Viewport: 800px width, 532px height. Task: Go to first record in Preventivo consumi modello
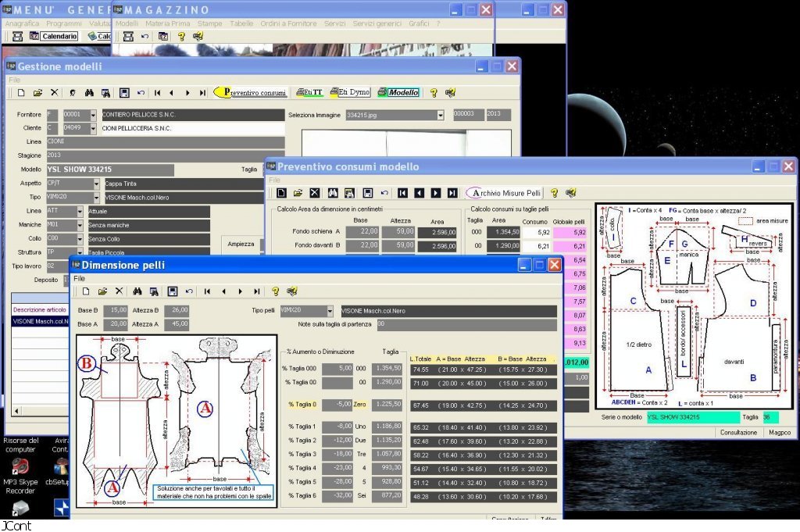402,192
